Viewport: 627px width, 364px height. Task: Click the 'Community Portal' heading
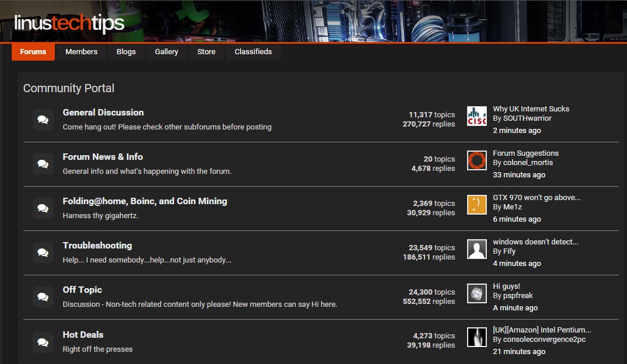coord(69,88)
